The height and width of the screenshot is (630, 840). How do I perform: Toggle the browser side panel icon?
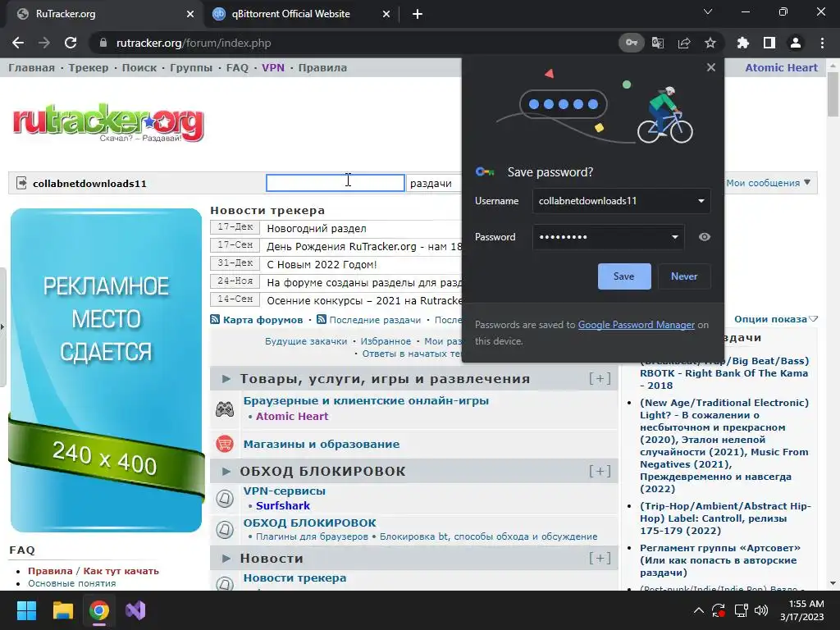click(x=769, y=43)
